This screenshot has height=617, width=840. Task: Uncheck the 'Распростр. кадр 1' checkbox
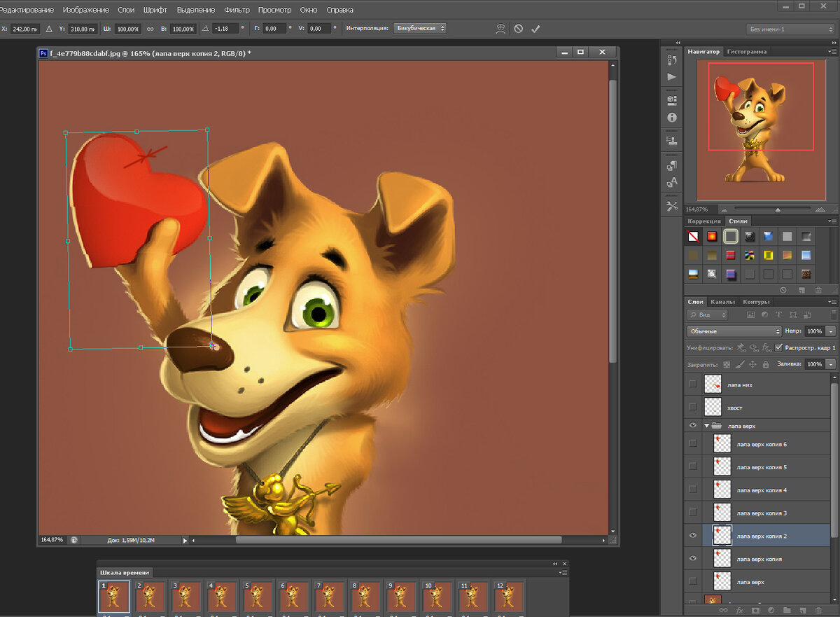(x=778, y=347)
